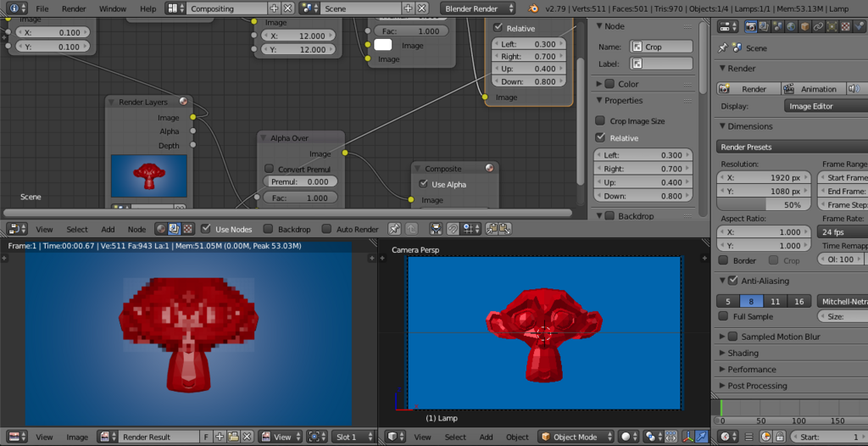This screenshot has height=446, width=868.
Task: Click the Fac 1.000 slider on Alpha Over
Action: (299, 198)
